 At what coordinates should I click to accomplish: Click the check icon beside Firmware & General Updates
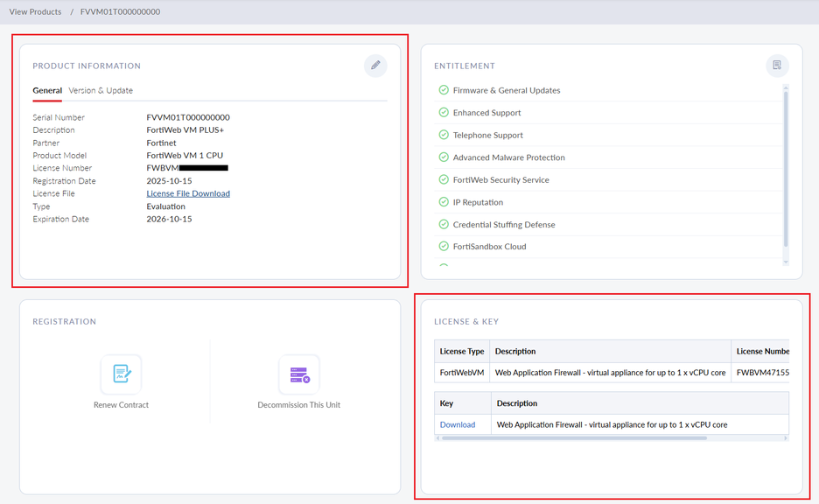click(444, 90)
